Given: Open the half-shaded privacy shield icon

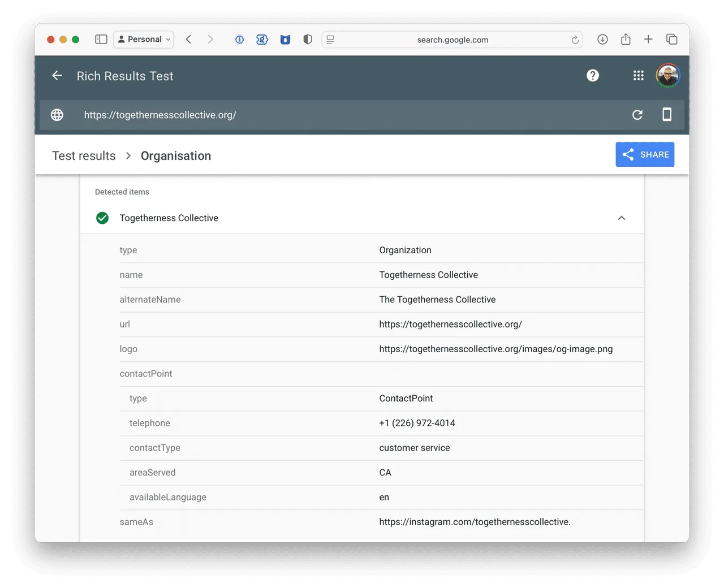Looking at the screenshot, I should [308, 40].
